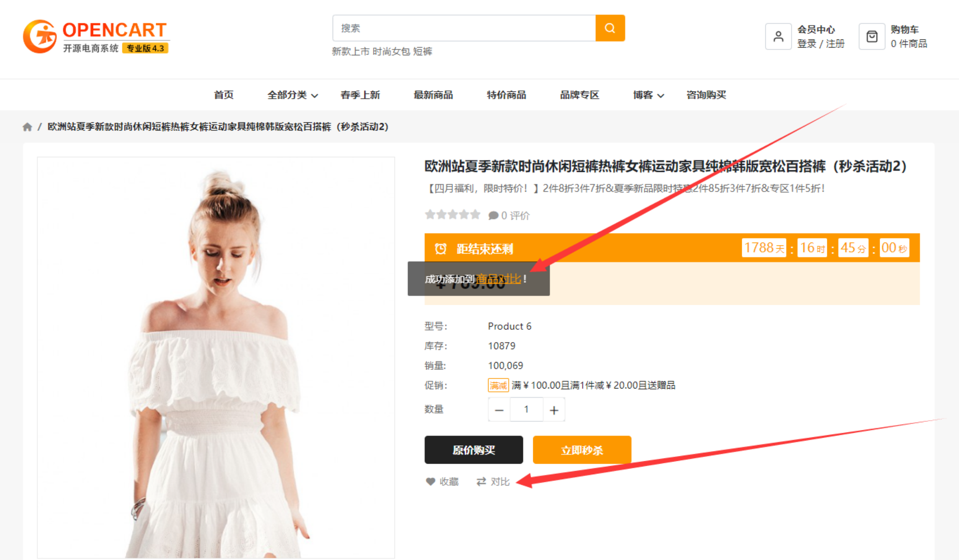This screenshot has height=560, width=959.
Task: Click the quantity input field
Action: 526,410
